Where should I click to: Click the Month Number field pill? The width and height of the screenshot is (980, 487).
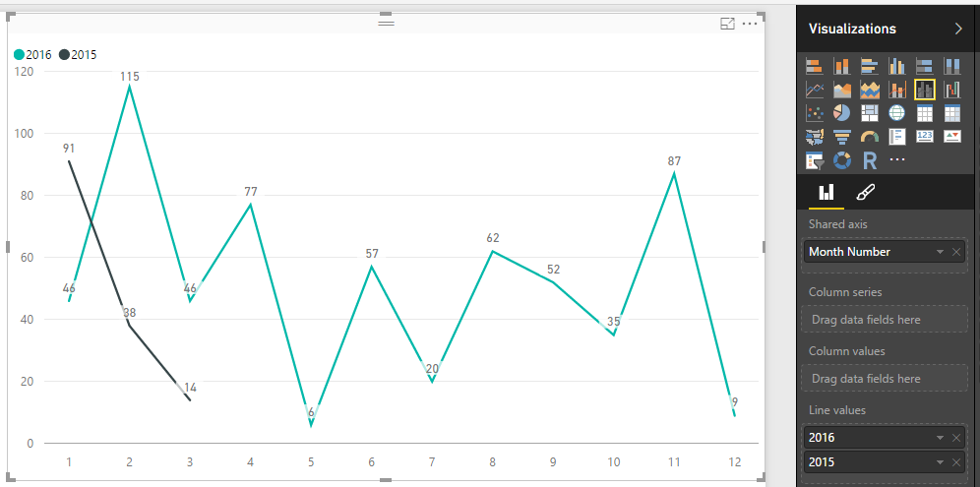coord(885,252)
